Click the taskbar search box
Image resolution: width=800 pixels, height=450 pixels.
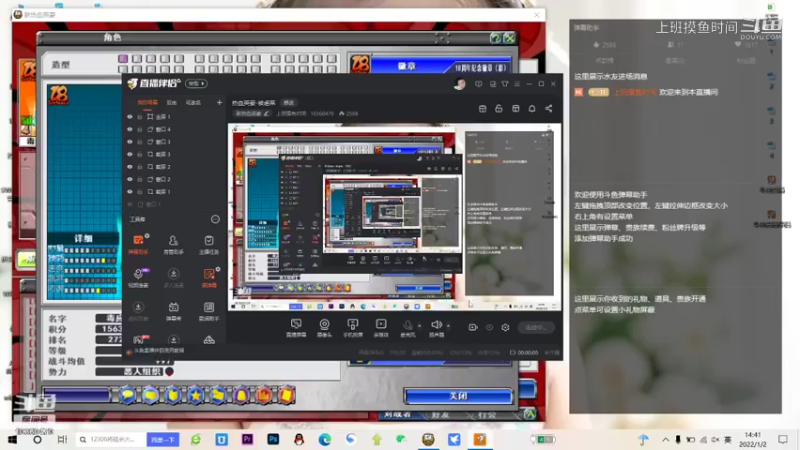[110, 439]
